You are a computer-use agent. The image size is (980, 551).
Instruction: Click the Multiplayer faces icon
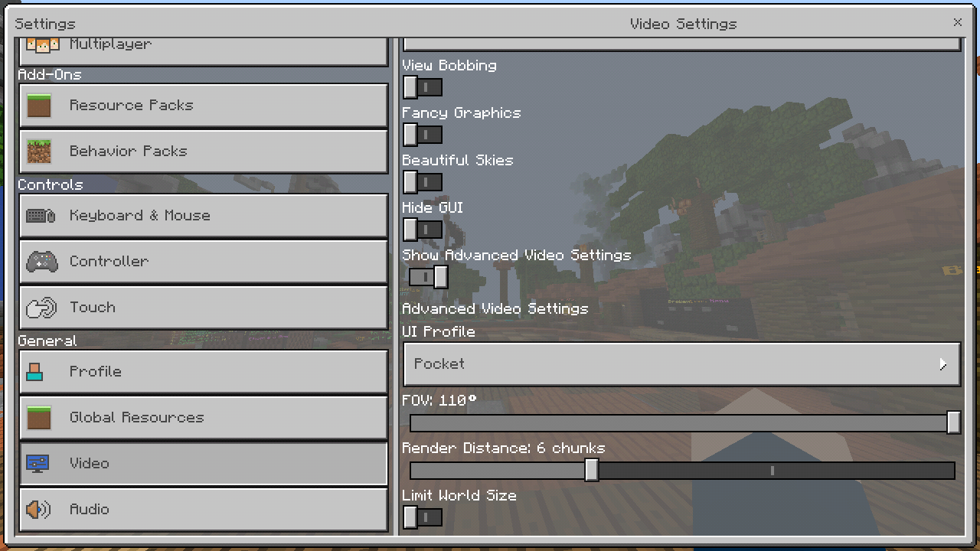(43, 44)
